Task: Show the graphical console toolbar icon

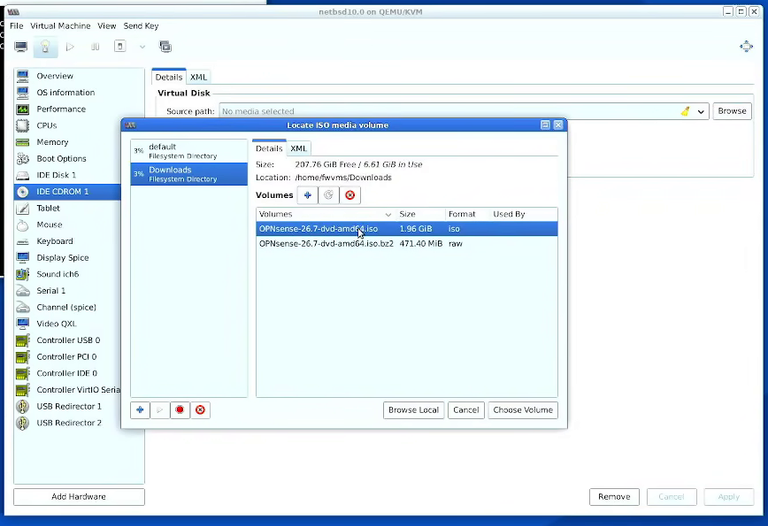Action: [x=21, y=47]
